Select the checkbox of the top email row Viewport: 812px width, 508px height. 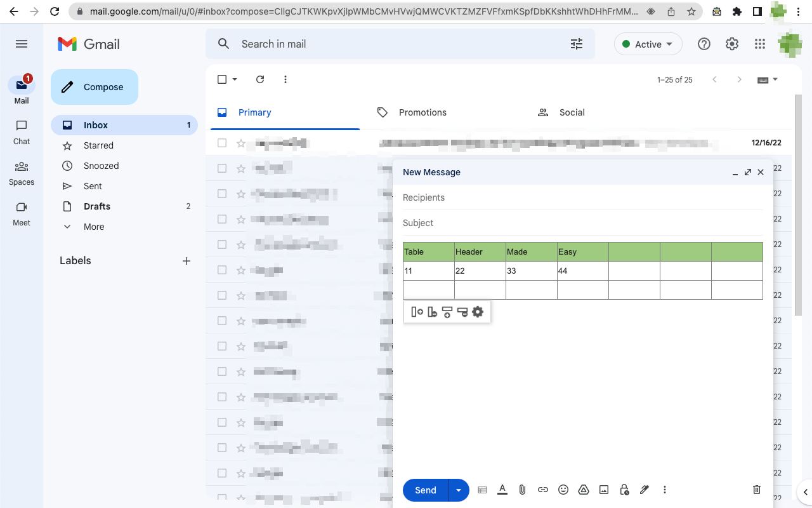(221, 143)
